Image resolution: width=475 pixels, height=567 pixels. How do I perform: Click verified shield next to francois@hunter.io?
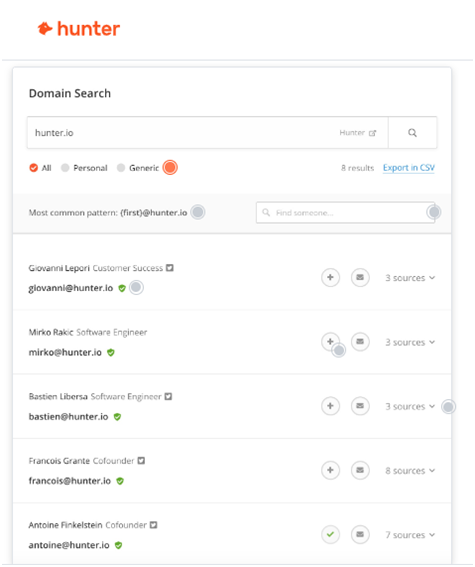click(120, 481)
